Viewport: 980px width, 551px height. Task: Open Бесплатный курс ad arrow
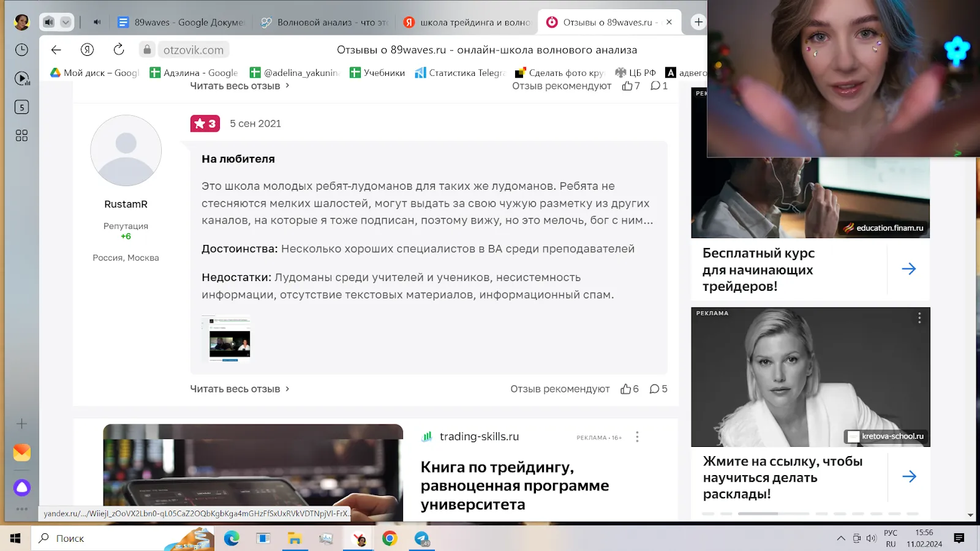(x=909, y=269)
